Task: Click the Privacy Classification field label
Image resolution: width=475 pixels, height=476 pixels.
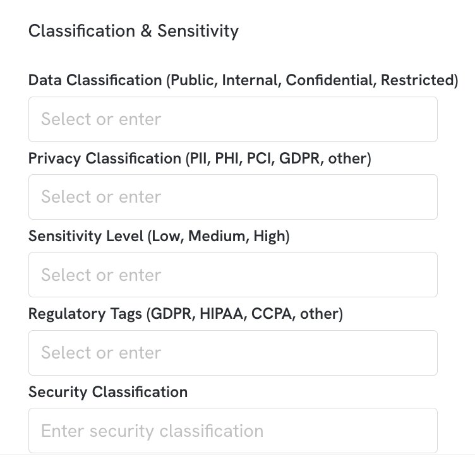Action: [200, 158]
